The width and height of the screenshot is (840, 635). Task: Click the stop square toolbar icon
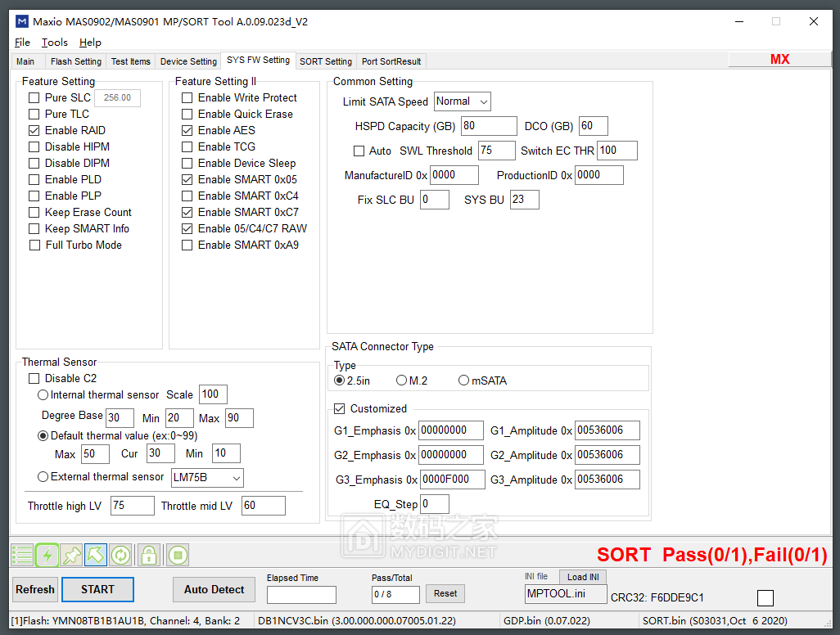[x=178, y=555]
